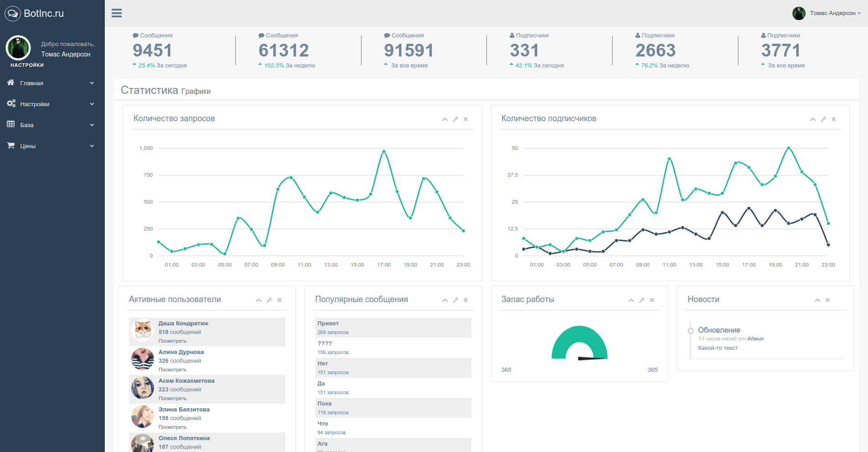This screenshot has width=868, height=452.
Task: Click Асем Кожахметова avatar thumbnail
Action: point(143,388)
